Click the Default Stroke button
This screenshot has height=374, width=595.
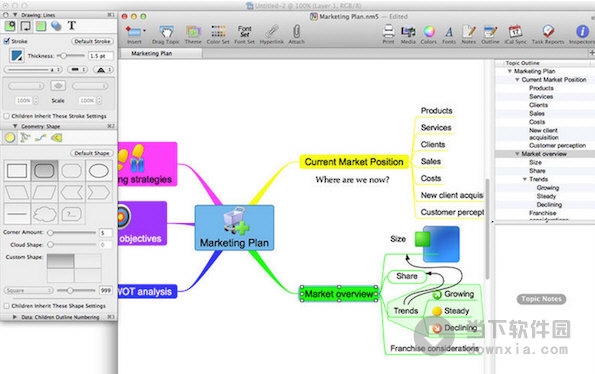click(x=92, y=41)
